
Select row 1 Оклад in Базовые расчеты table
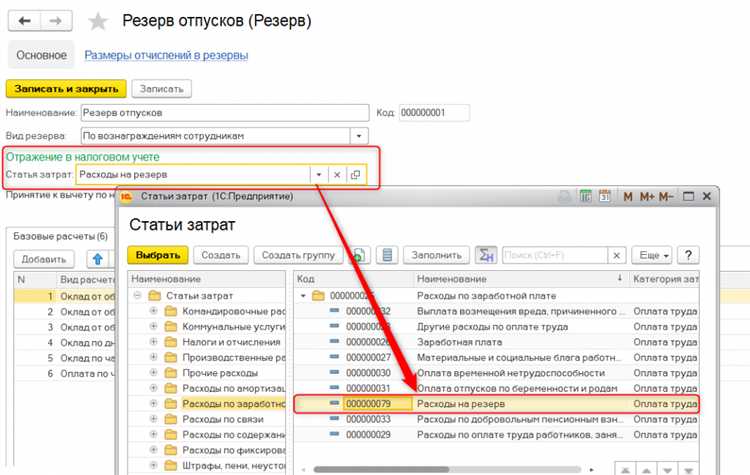65,296
